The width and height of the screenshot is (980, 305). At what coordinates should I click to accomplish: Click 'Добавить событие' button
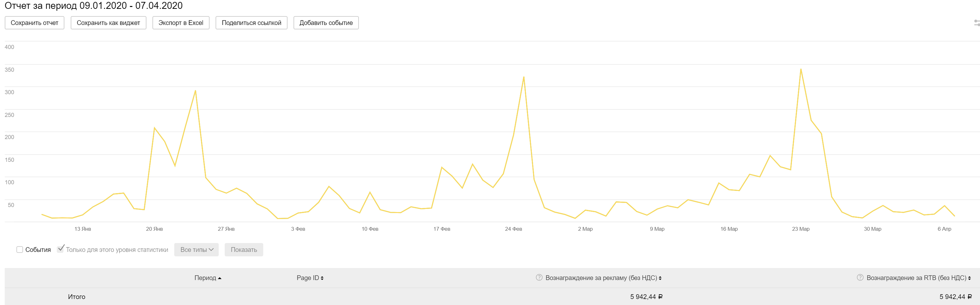coord(326,23)
